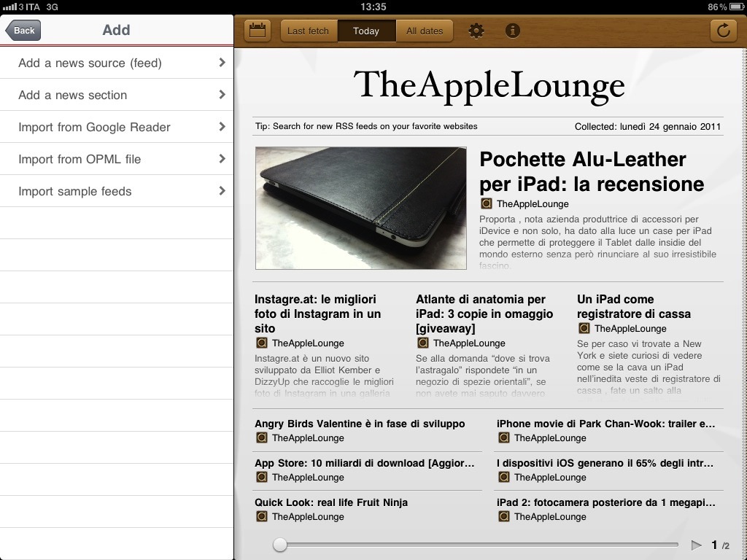The image size is (747, 560).
Task: Click feed icon under I dispositivi iOS article
Action: (x=503, y=477)
